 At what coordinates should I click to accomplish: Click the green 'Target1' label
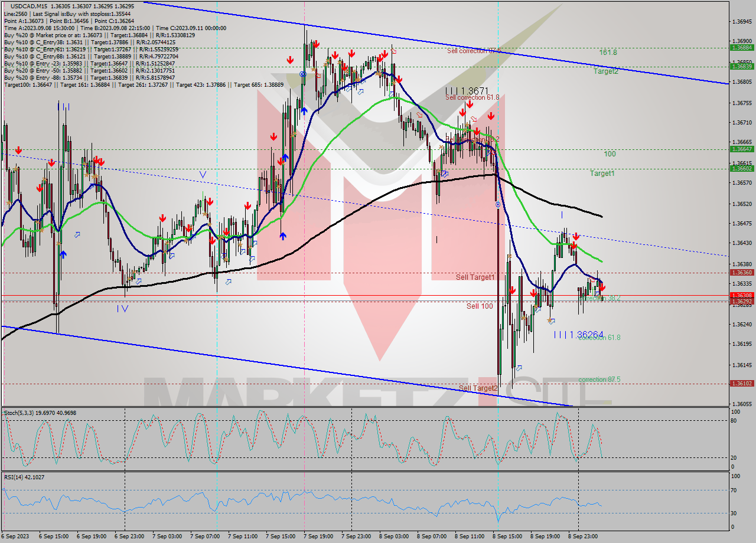(602, 174)
